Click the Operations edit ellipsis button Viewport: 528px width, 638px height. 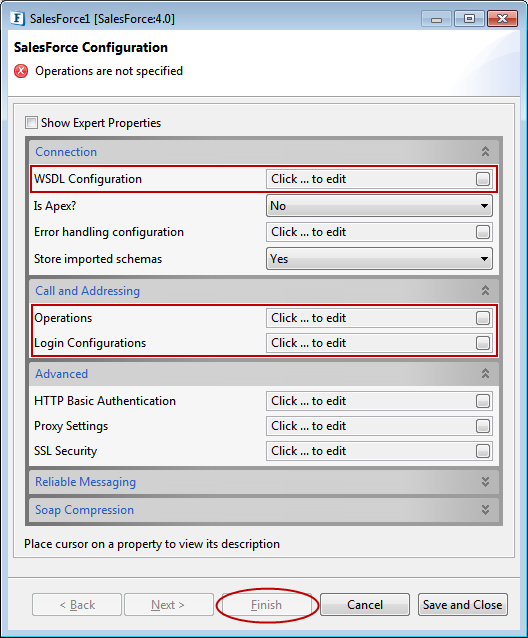483,318
